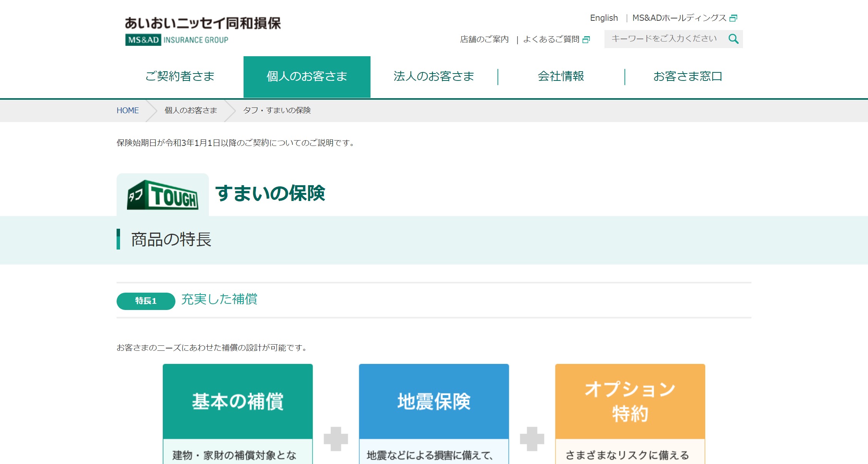The width and height of the screenshot is (868, 464).
Task: Go to HOME breadcrumb
Action: 128,111
